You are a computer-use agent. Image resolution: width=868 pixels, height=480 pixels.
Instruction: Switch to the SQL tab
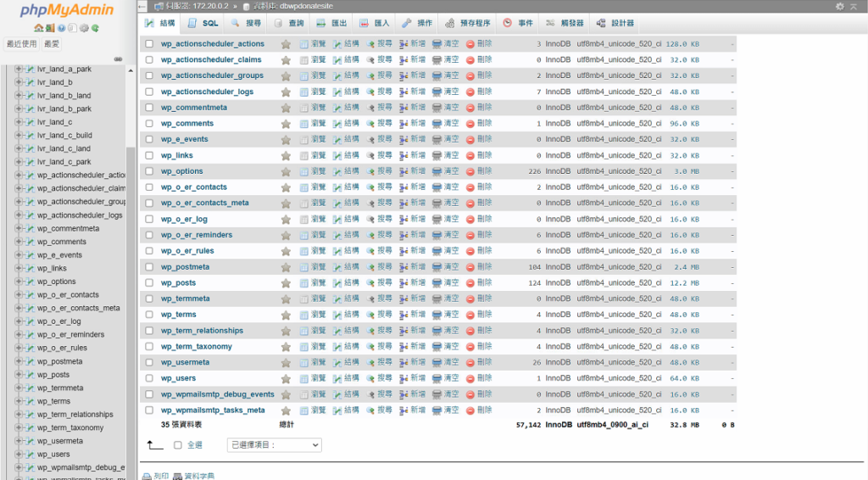click(x=203, y=23)
